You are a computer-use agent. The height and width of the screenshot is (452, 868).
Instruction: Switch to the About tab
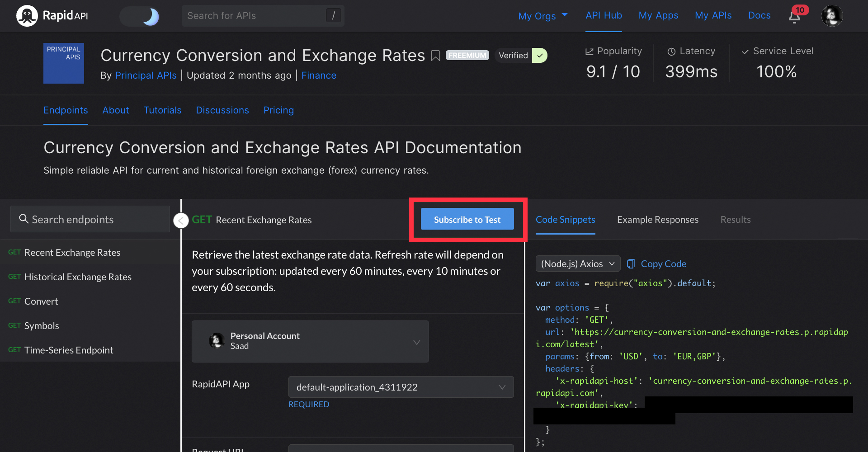[116, 110]
